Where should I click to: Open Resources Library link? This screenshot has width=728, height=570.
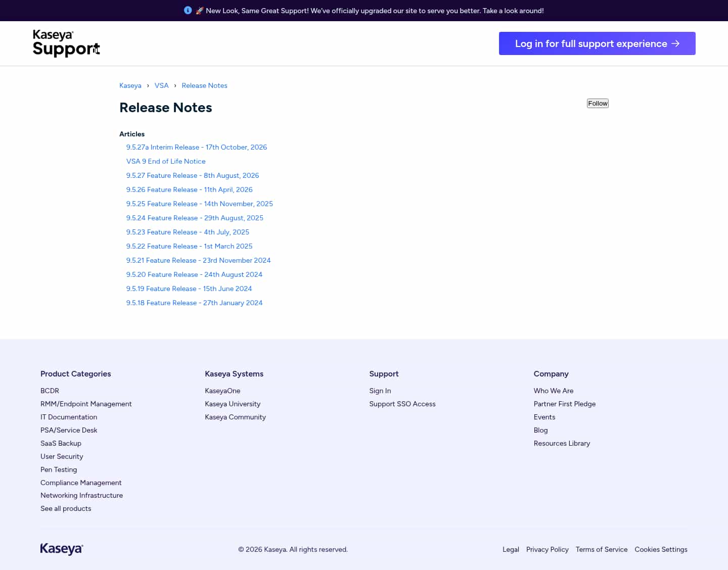click(562, 443)
